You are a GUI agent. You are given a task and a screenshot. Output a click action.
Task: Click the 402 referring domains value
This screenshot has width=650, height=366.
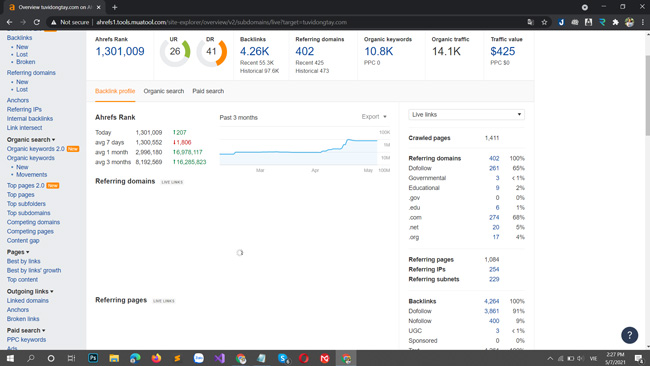[305, 51]
